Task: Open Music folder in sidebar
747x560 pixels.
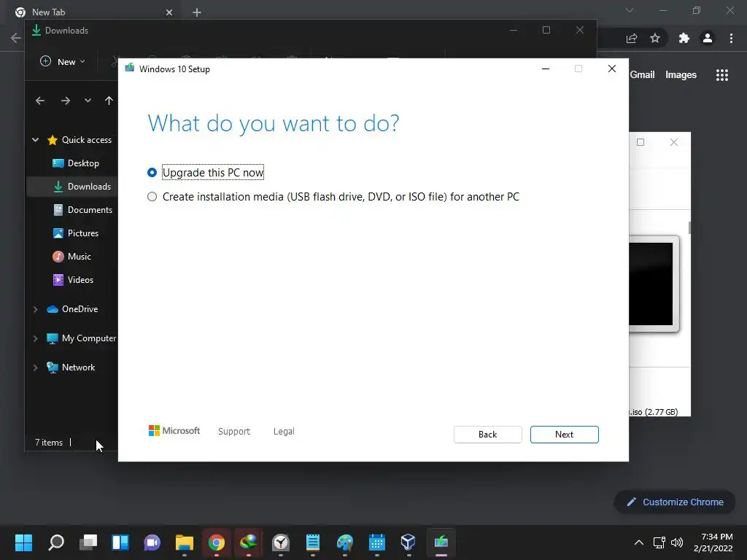Action: pos(71,257)
